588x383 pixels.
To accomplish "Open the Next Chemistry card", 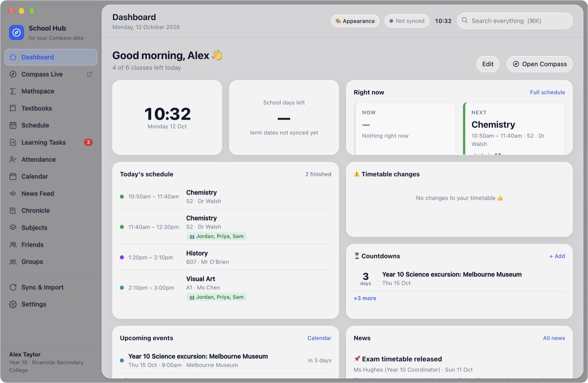I will (514, 128).
